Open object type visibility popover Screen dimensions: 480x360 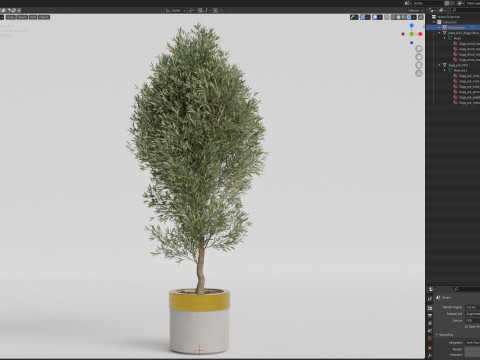(x=354, y=17)
